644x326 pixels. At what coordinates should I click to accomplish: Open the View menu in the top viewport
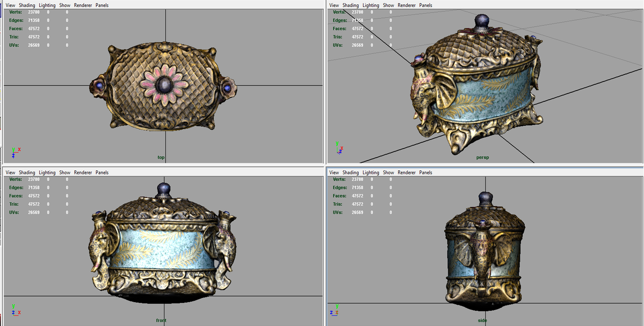10,5
